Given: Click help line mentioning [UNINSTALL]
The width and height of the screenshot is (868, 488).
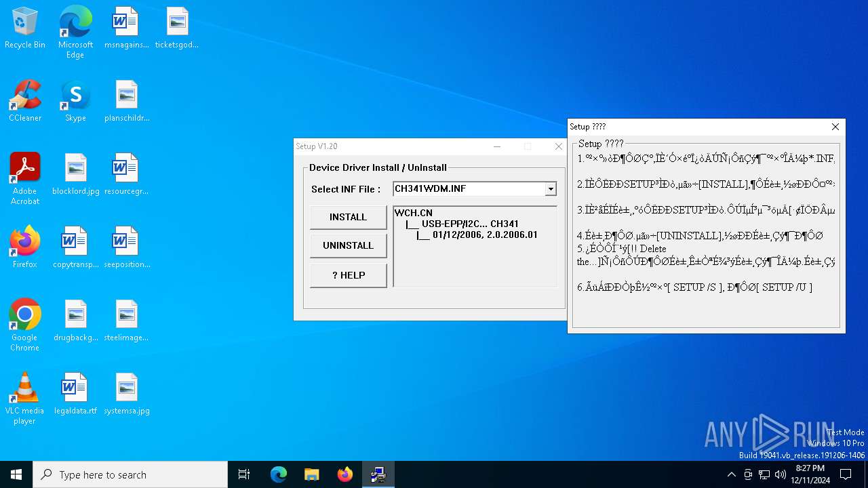Looking at the screenshot, I should pos(700,236).
